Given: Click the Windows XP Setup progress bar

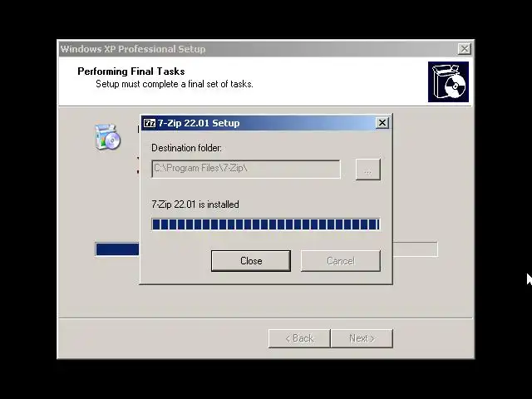Looking at the screenshot, I should pyautogui.click(x=266, y=249).
